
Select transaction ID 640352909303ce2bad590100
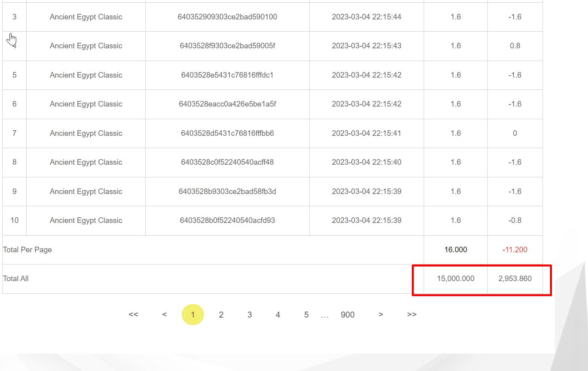pyautogui.click(x=227, y=17)
